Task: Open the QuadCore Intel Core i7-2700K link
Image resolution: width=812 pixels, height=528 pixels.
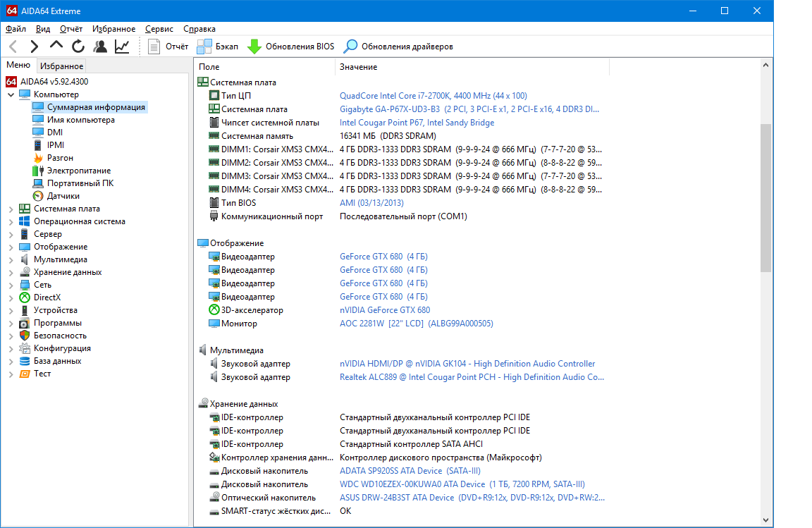Action: pos(433,96)
